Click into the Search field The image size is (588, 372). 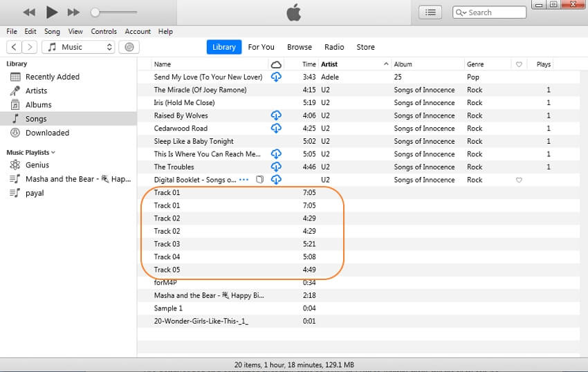click(489, 12)
